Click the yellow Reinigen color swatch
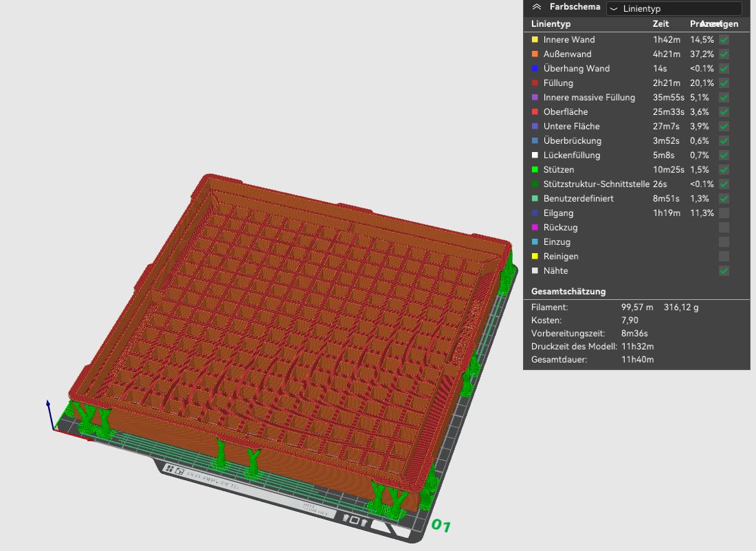 [535, 257]
